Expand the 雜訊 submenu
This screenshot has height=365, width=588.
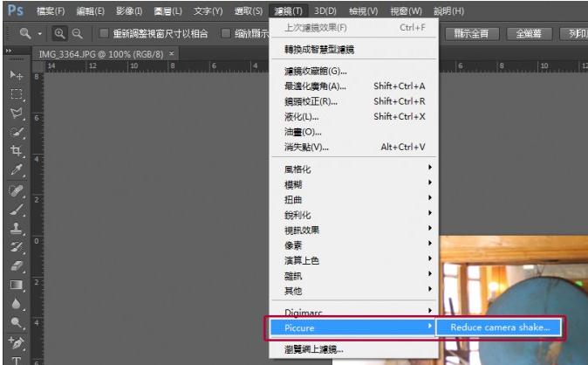[354, 276]
